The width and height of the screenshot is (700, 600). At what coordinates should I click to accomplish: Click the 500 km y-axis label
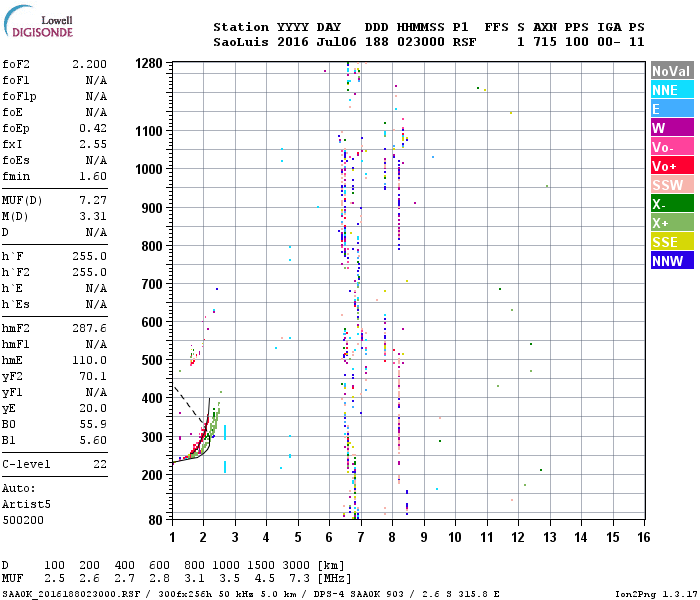click(x=152, y=360)
